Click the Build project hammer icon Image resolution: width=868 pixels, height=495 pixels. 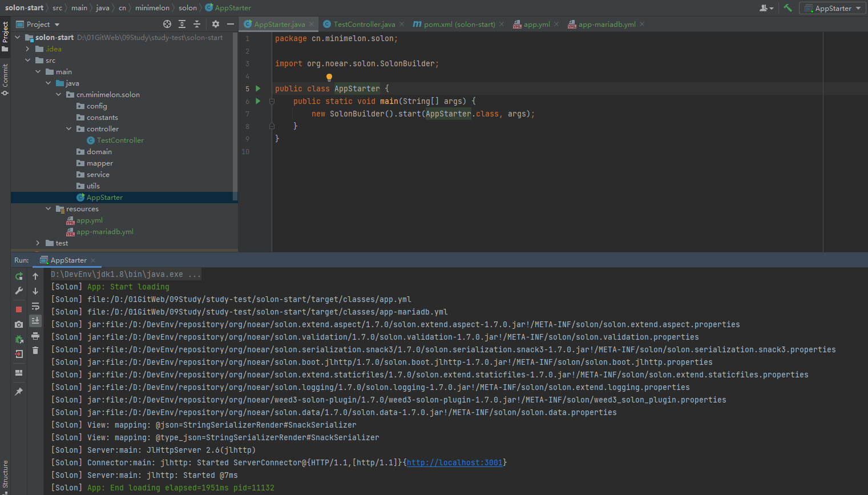(x=788, y=8)
